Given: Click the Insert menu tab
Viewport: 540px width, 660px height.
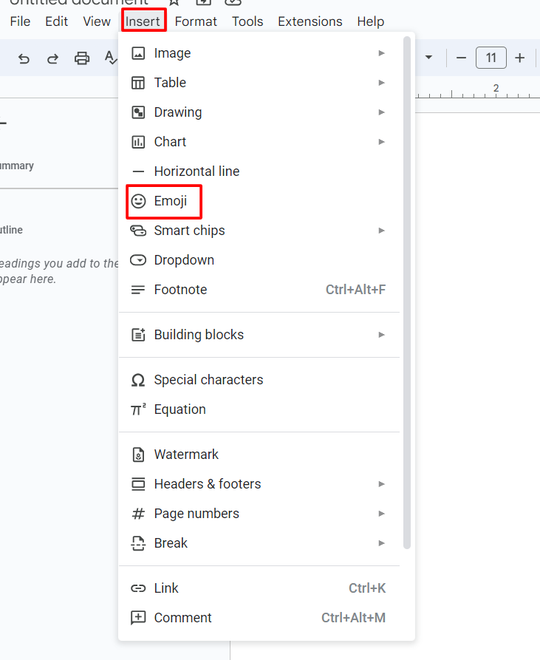Looking at the screenshot, I should point(143,21).
